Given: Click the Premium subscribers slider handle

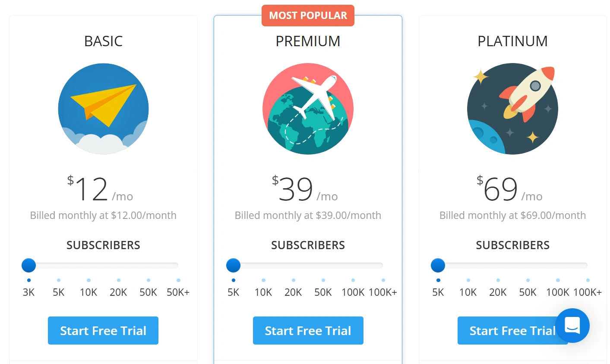Looking at the screenshot, I should tap(234, 265).
